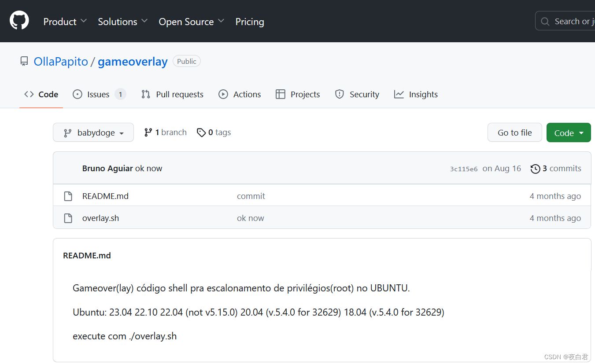View the Insights tab
595x364 pixels.
coord(416,94)
